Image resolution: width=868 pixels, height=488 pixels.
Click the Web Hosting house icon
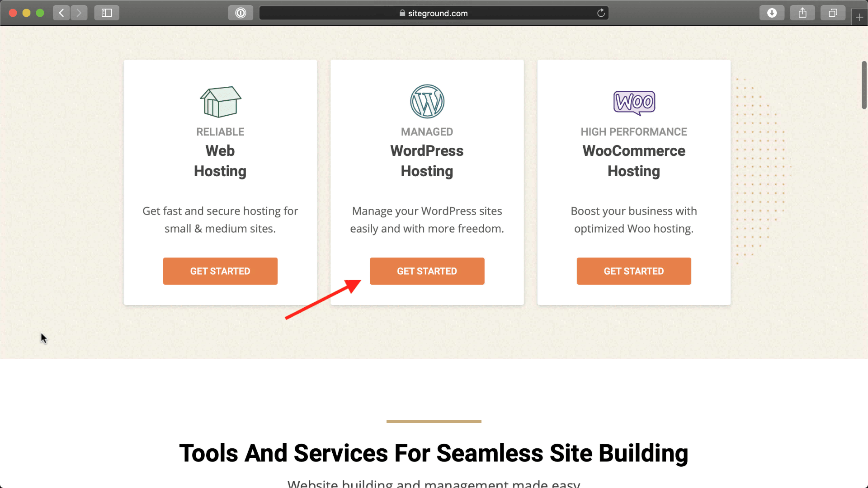[220, 102]
